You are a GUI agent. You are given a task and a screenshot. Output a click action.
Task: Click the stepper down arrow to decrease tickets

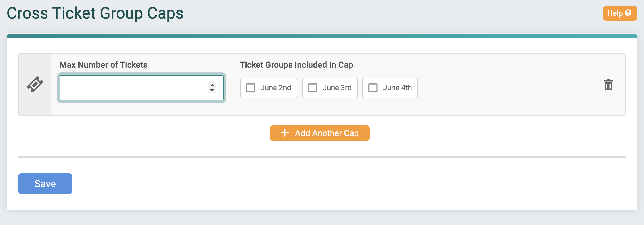click(212, 90)
